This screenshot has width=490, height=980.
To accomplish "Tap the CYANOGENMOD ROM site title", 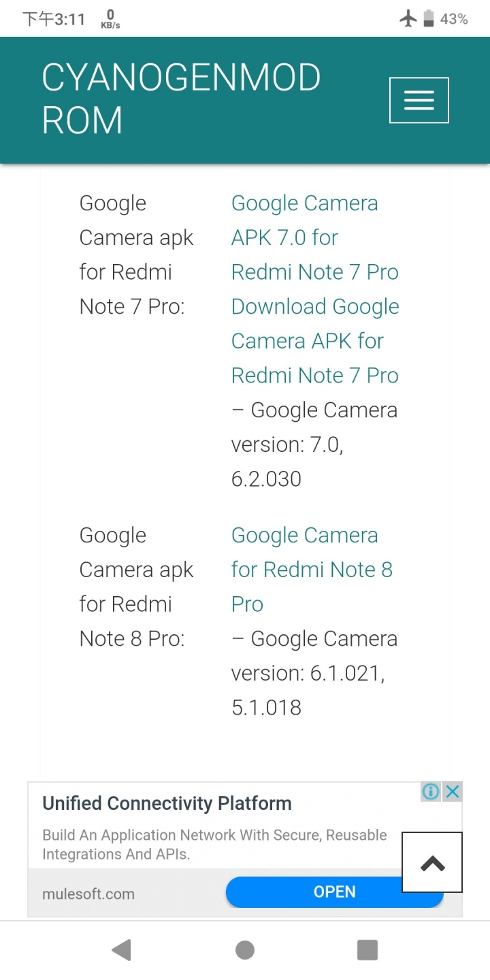I will (181, 99).
